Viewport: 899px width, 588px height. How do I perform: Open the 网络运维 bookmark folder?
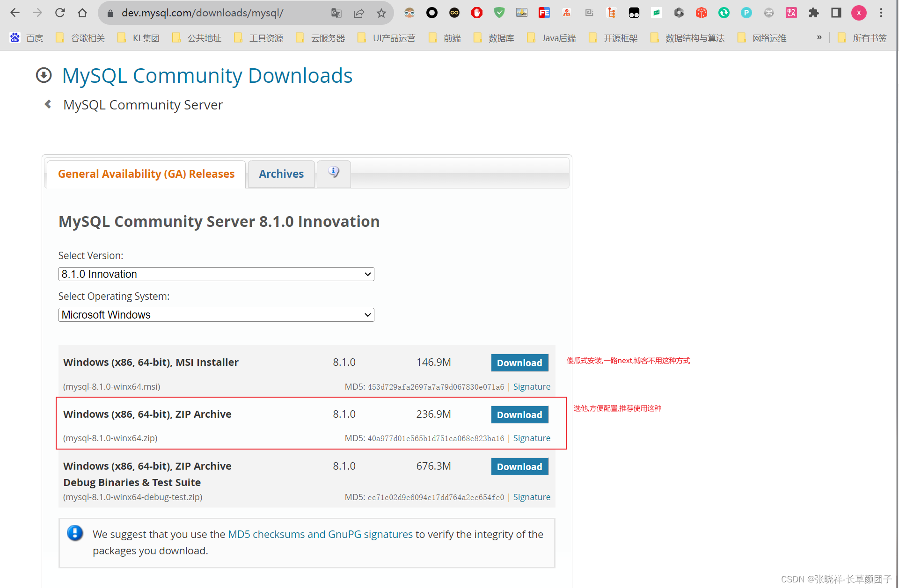[762, 38]
